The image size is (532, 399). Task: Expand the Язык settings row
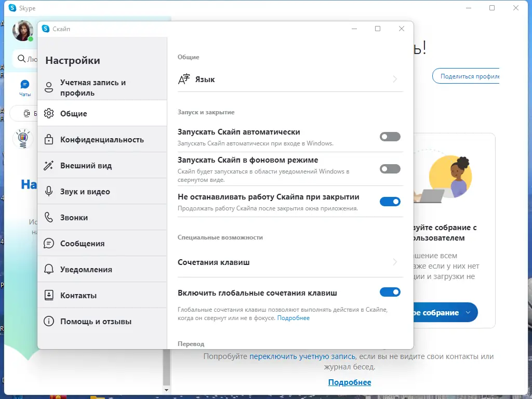click(x=395, y=79)
